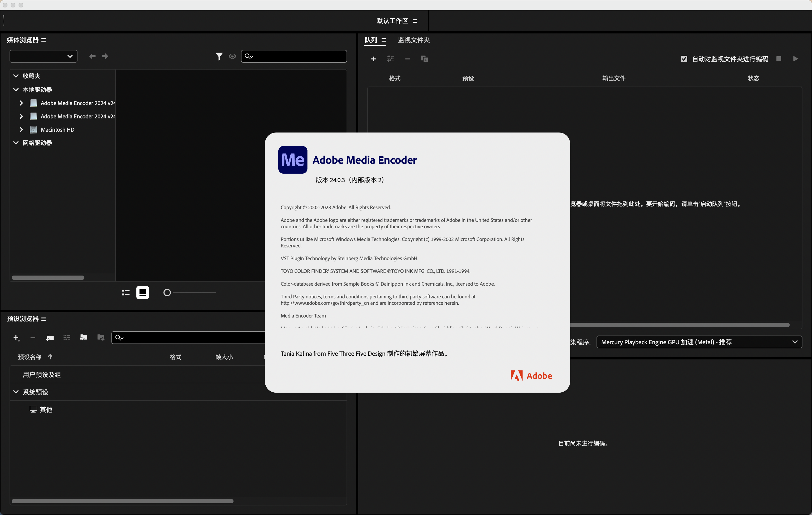
Task: Click the Remove minus icon in queue toolbar
Action: 407,59
